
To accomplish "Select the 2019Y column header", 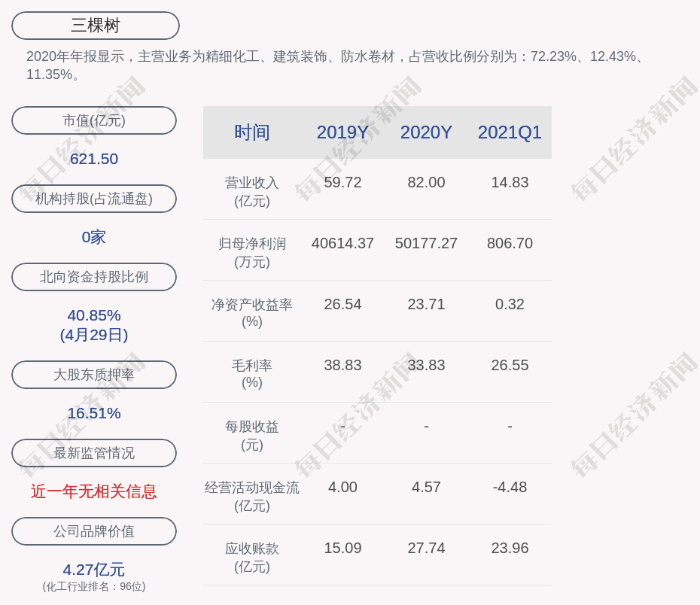I will (x=342, y=132).
